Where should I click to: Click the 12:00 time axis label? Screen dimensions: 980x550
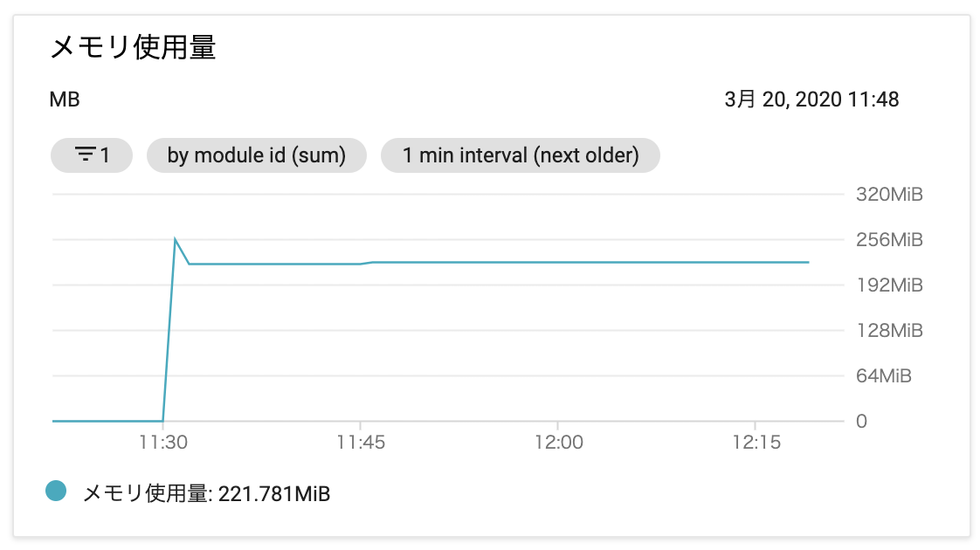point(558,443)
